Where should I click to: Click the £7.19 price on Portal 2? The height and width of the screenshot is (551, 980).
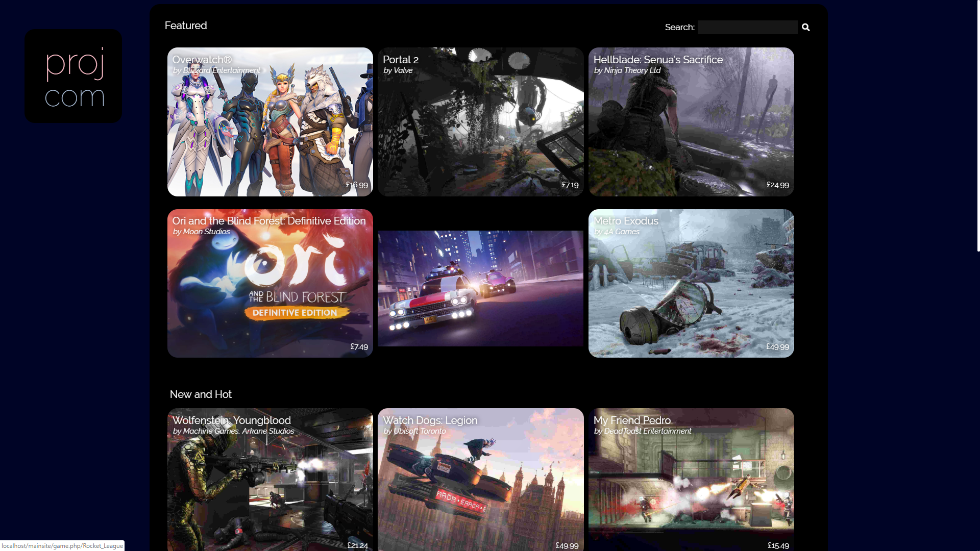click(x=570, y=185)
